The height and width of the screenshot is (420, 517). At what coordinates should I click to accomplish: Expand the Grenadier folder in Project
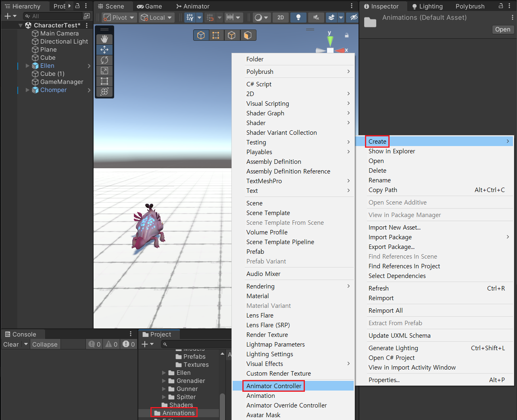[x=164, y=381]
